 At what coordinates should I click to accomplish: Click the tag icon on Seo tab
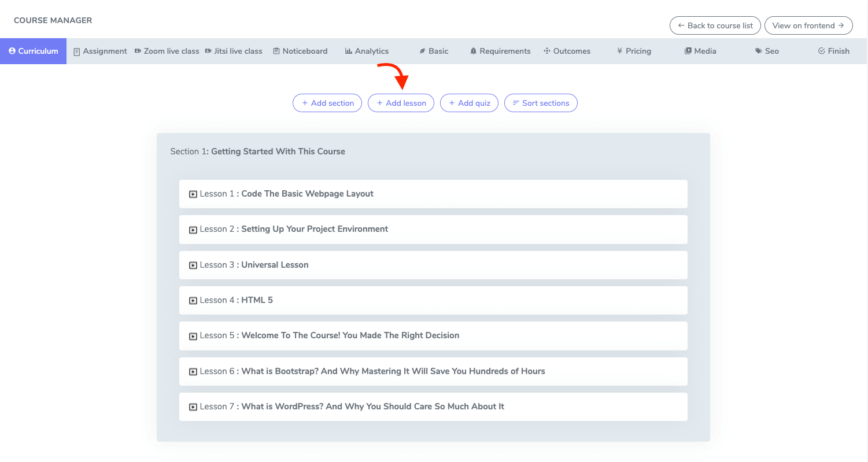pyautogui.click(x=758, y=51)
